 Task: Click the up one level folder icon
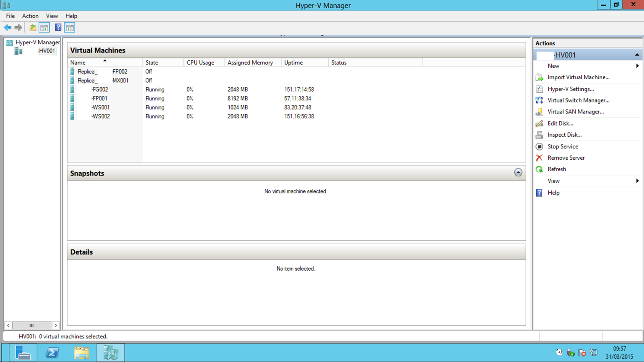tap(33, 28)
